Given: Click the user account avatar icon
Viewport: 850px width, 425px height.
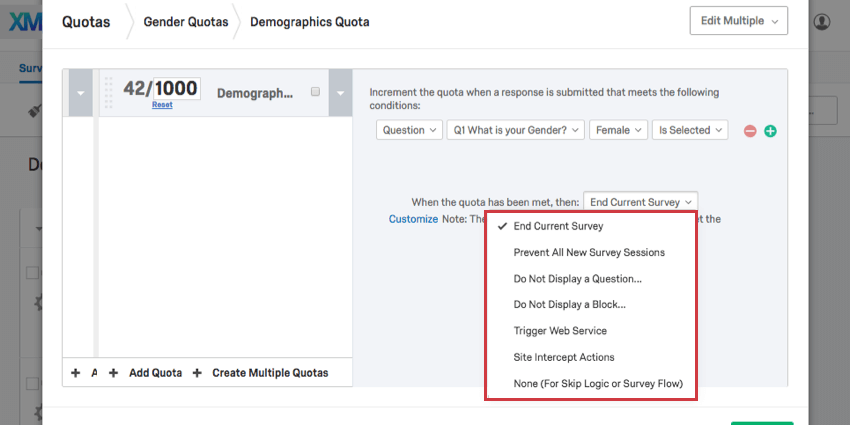Looking at the screenshot, I should point(822,21).
